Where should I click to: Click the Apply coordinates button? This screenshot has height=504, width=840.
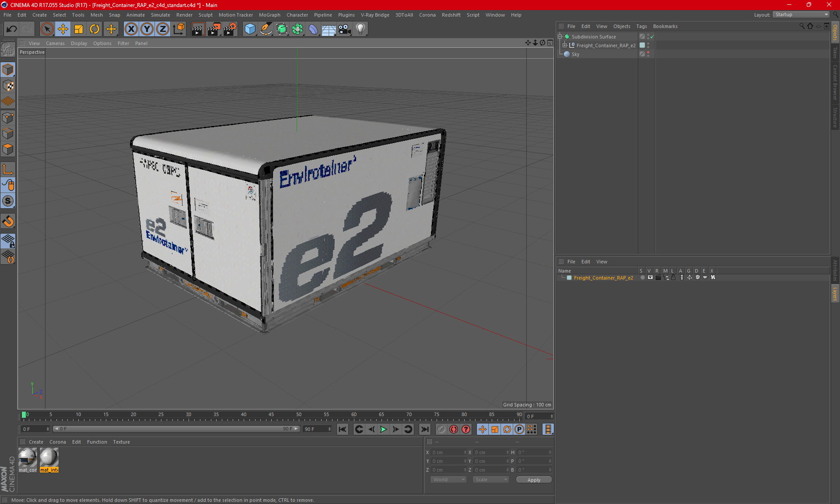534,479
